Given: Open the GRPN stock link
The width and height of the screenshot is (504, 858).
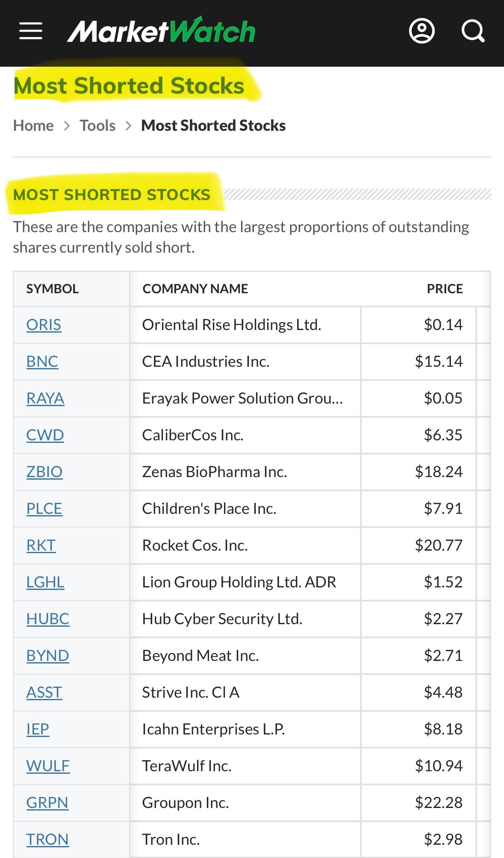Looking at the screenshot, I should [47, 803].
